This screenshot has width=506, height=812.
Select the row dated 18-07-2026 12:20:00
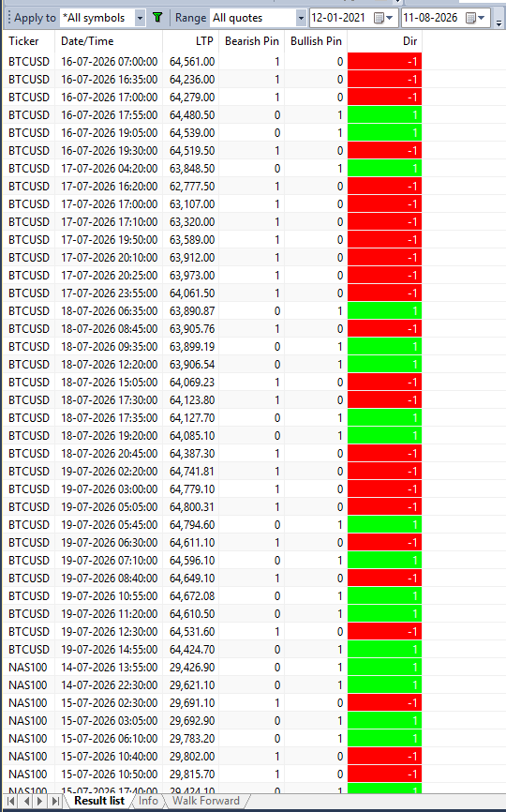tap(212, 364)
